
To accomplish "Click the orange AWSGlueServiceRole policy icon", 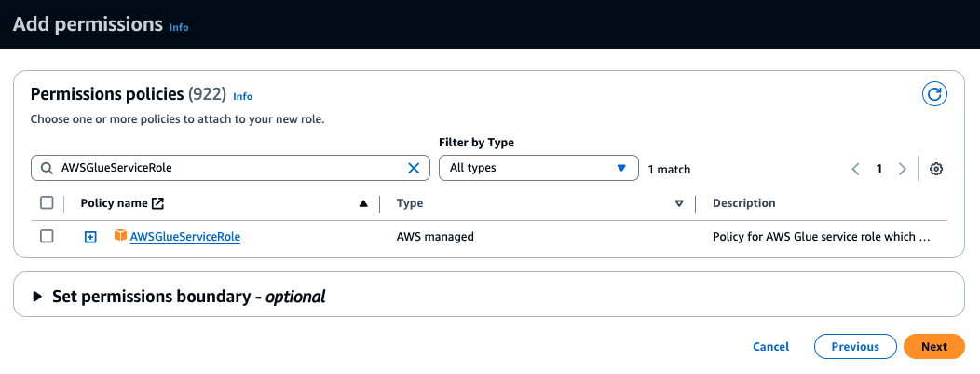I will 119,236.
